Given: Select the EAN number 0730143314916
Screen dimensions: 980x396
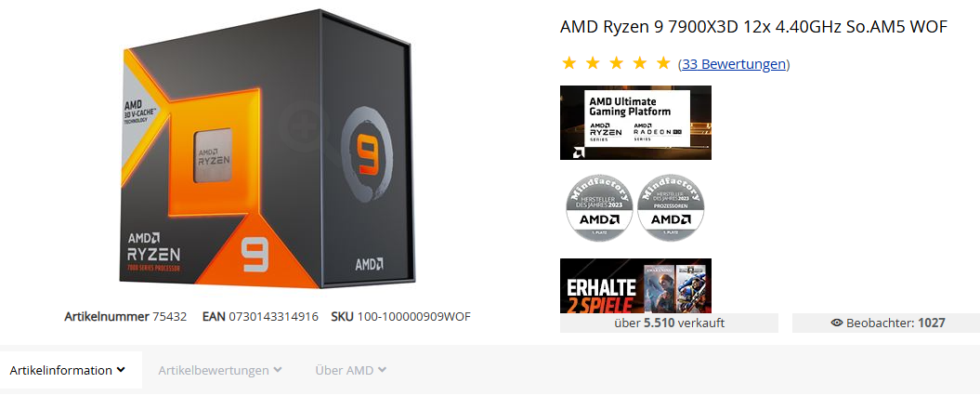Looking at the screenshot, I should [274, 317].
